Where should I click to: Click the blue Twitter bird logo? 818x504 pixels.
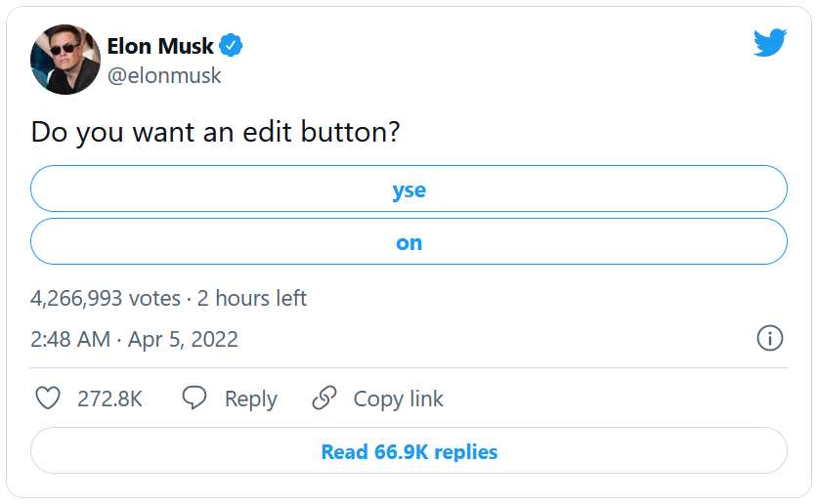coord(769,43)
